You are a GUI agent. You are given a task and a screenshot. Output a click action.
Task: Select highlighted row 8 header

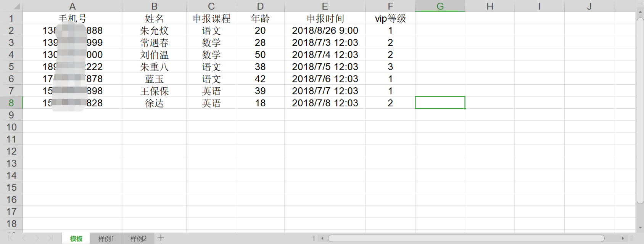point(11,103)
